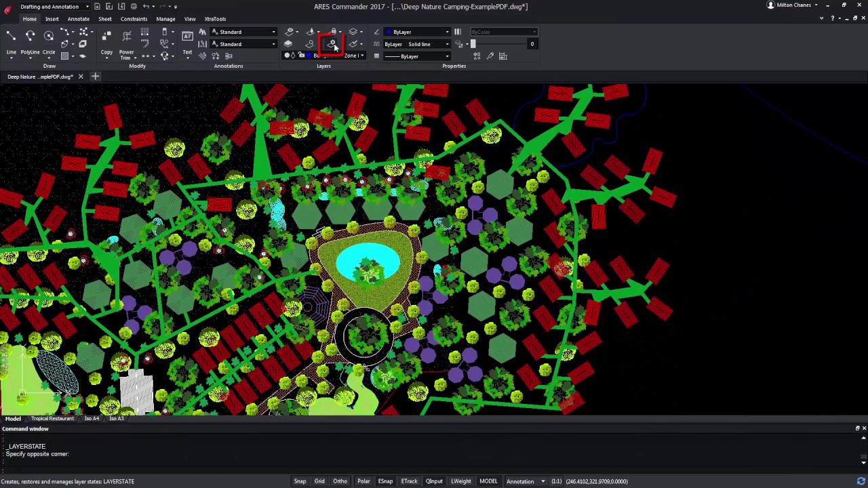Click the MODEL button in status bar
Image resolution: width=868 pixels, height=488 pixels.
coord(488,481)
